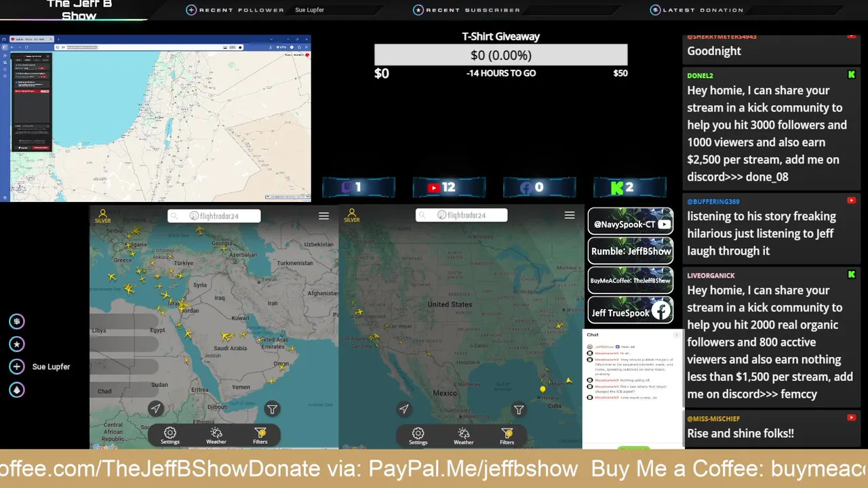Click the T-Shirt Giveaway progress bar
This screenshot has width=868, height=488.
coord(501,55)
